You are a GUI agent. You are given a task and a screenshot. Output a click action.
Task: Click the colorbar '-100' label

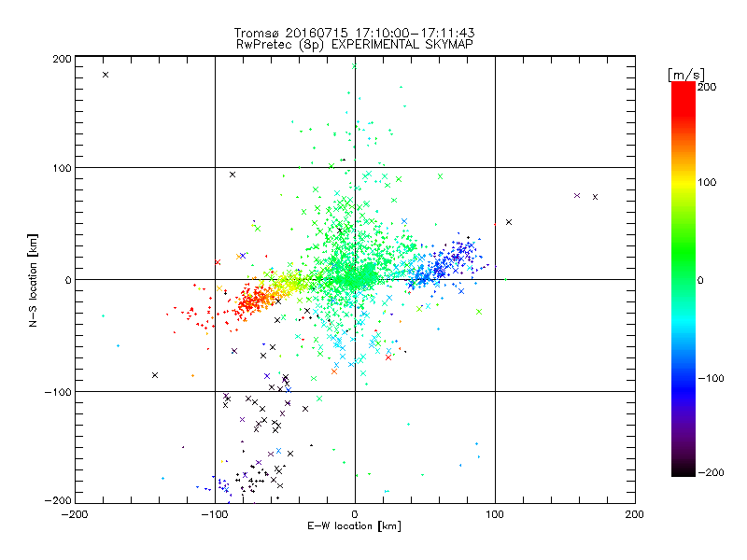(711, 378)
